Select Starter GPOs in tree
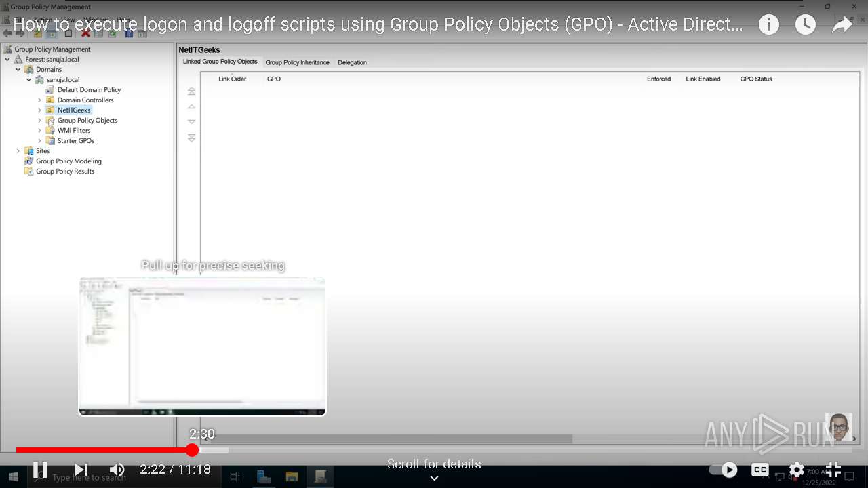The width and height of the screenshot is (868, 488). (76, 140)
